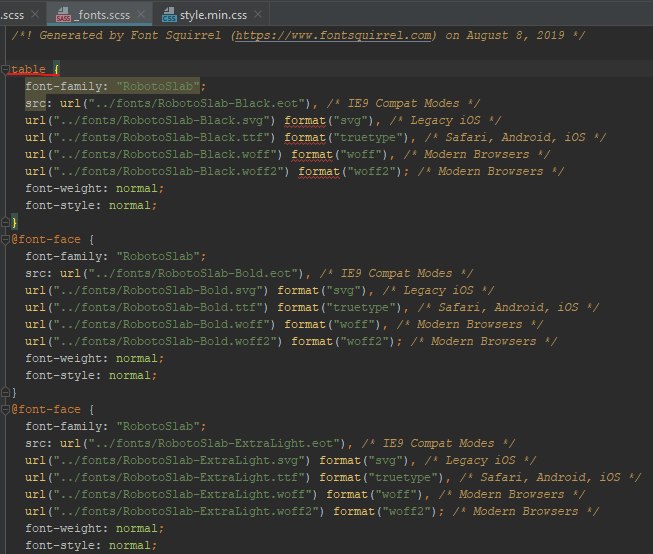Click the RobotoSlab-Bold.eot url string
This screenshot has height=554, width=653.
[196, 273]
